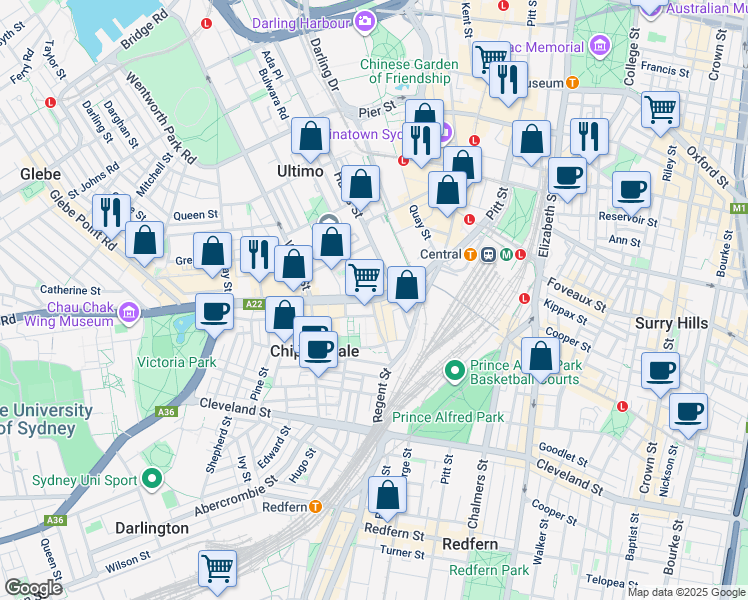
Task: Open Prince Alfred Park Basketball Courts marker
Action: pos(455,371)
